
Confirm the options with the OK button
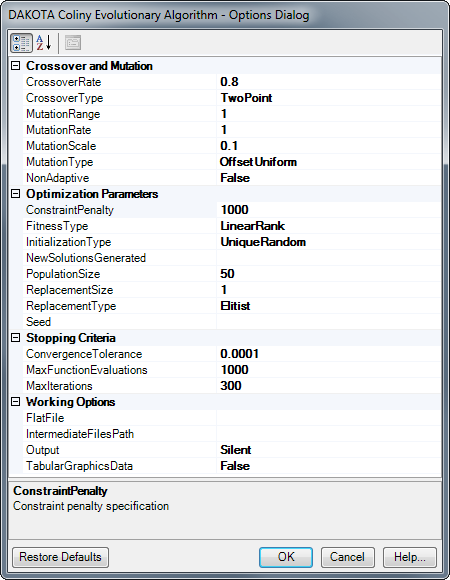[x=286, y=557]
